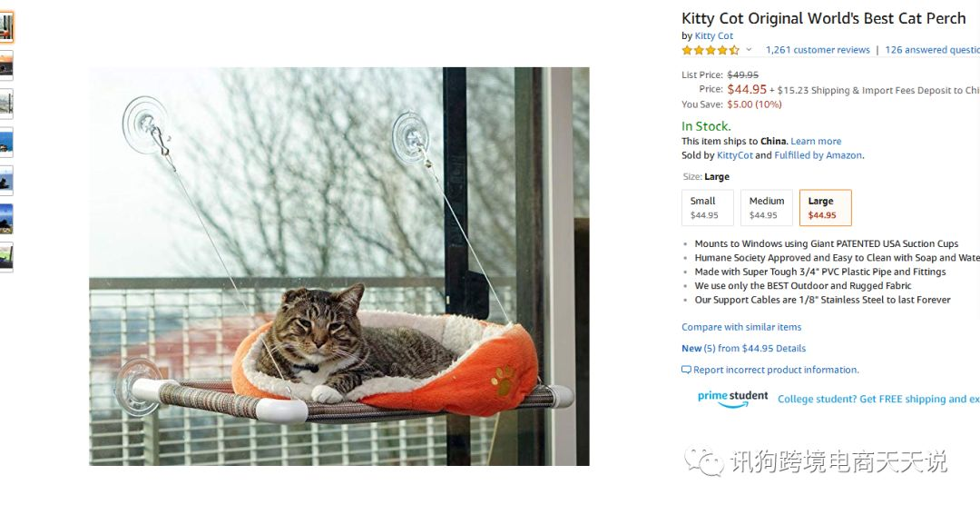Open the KittyCot seller link

pyautogui.click(x=734, y=155)
